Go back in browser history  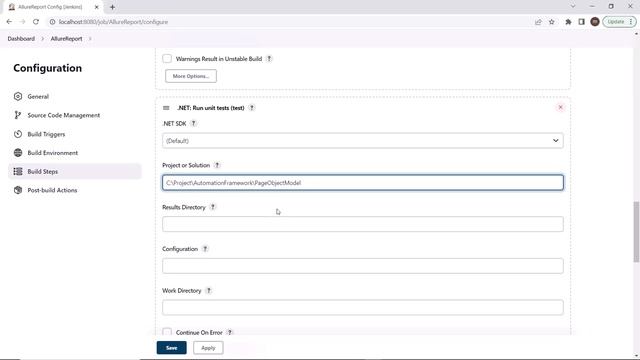[x=9, y=22]
